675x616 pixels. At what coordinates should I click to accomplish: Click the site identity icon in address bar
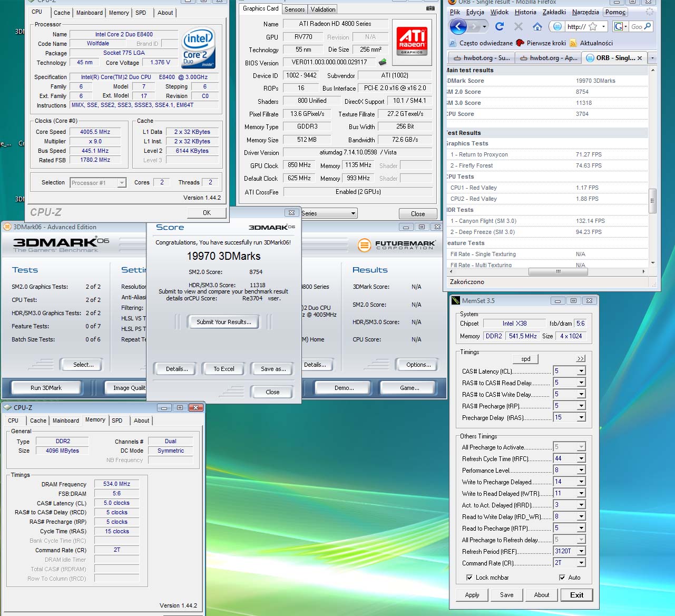557,26
